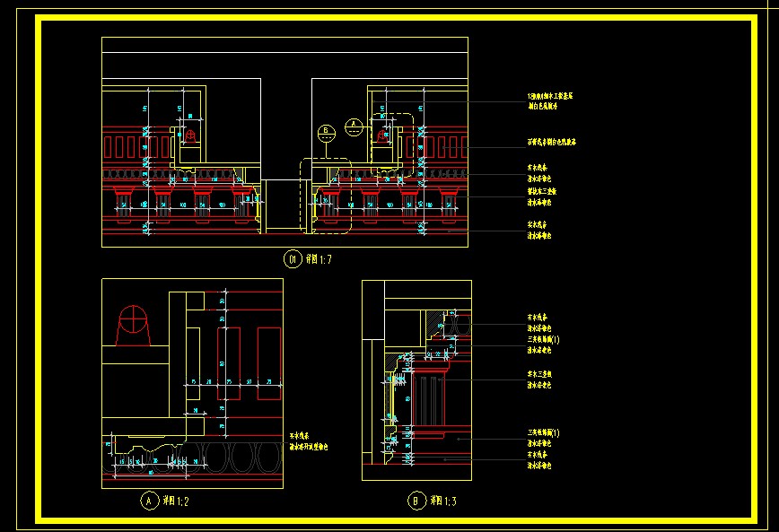
Task: Select the 详图 1:2 scale title
Action: (x=176, y=501)
